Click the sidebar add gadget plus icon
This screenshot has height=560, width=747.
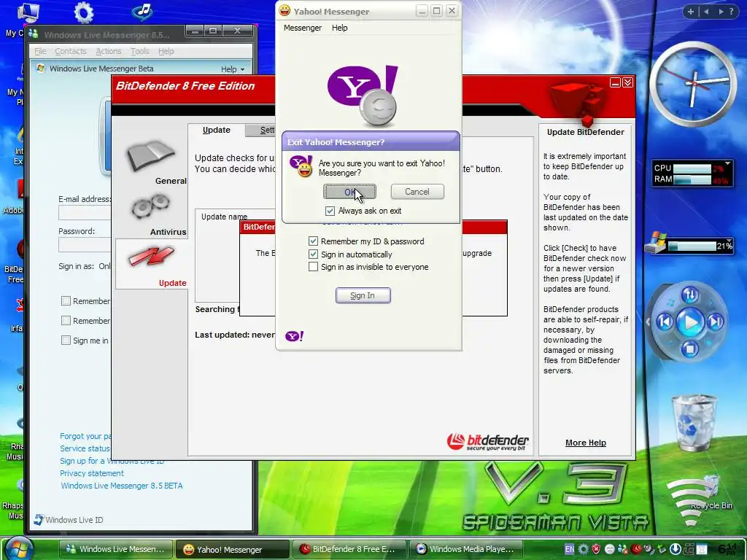pos(690,12)
